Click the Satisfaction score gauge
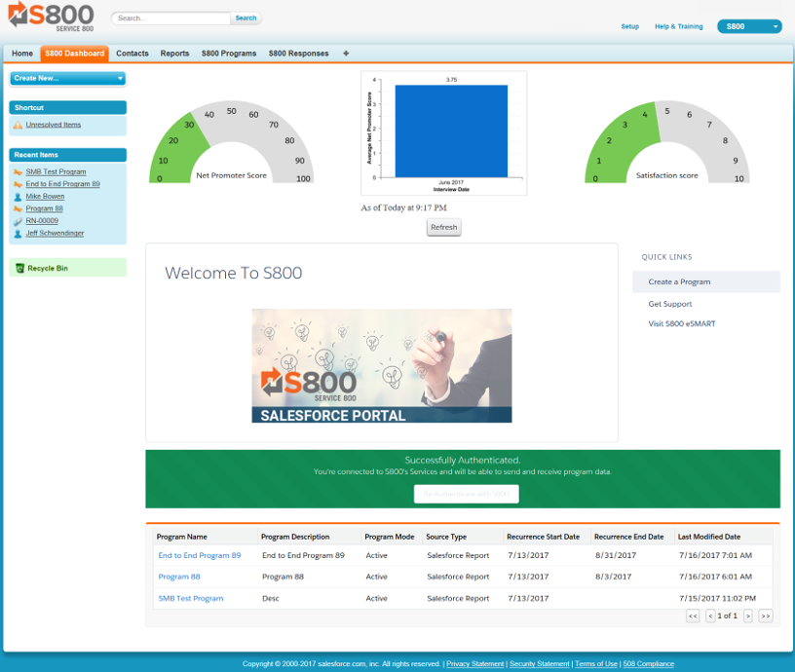The image size is (795, 672). pyautogui.click(x=666, y=142)
